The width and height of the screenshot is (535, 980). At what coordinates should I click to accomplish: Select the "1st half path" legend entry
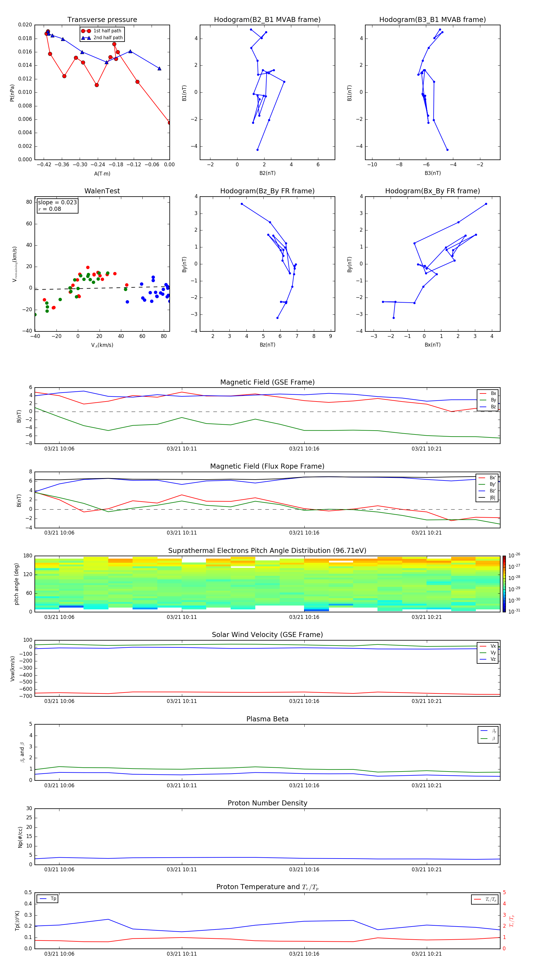point(102,31)
